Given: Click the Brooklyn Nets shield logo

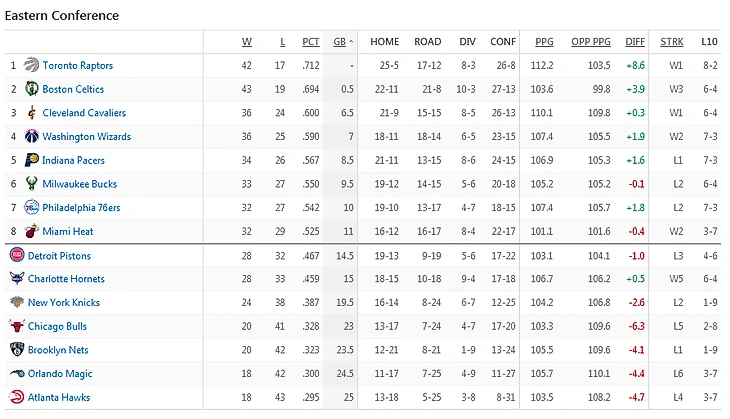Looking at the screenshot, I should click(x=17, y=349).
